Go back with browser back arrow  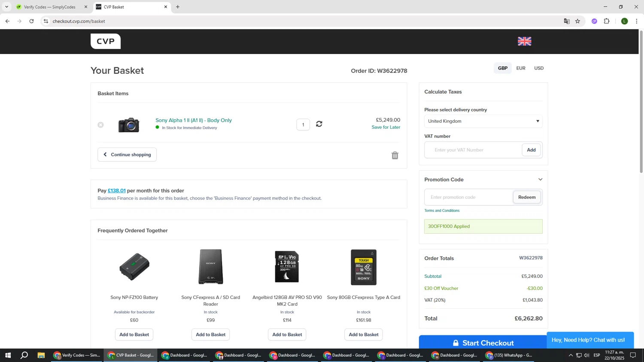(7, 21)
